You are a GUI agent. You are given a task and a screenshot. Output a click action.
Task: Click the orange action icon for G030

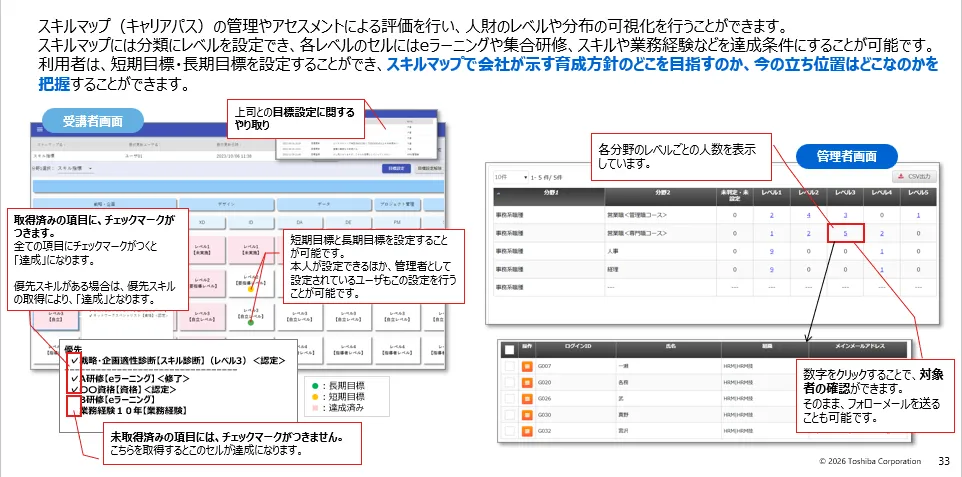point(527,415)
